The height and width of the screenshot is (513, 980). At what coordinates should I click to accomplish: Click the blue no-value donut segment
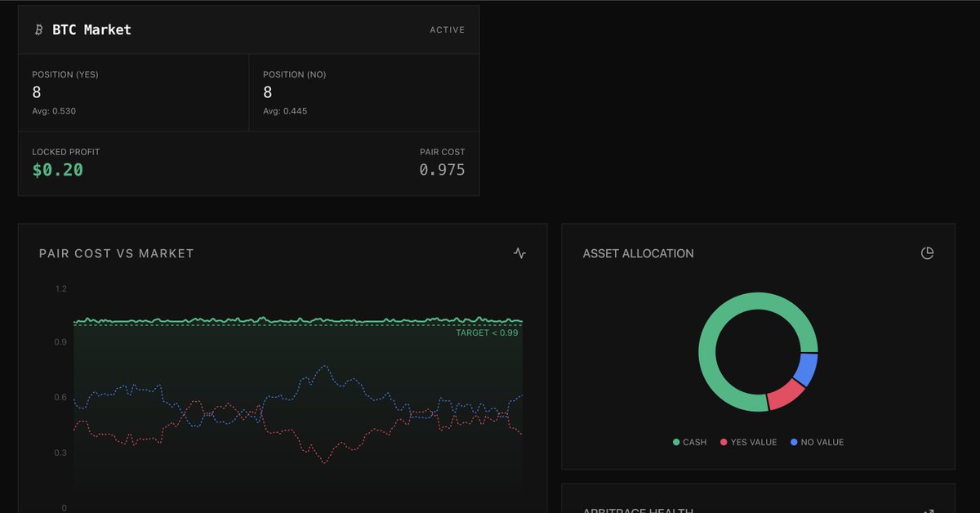click(807, 369)
